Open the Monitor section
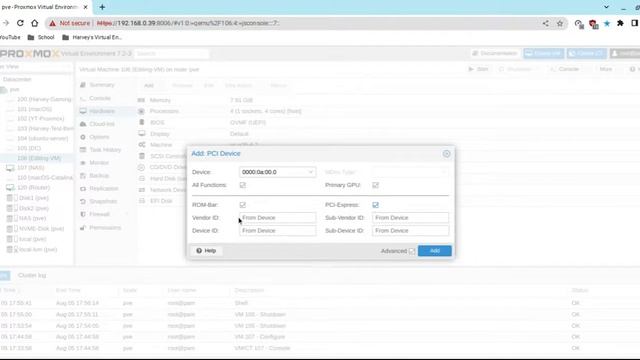This screenshot has width=640, height=360. pos(99,163)
